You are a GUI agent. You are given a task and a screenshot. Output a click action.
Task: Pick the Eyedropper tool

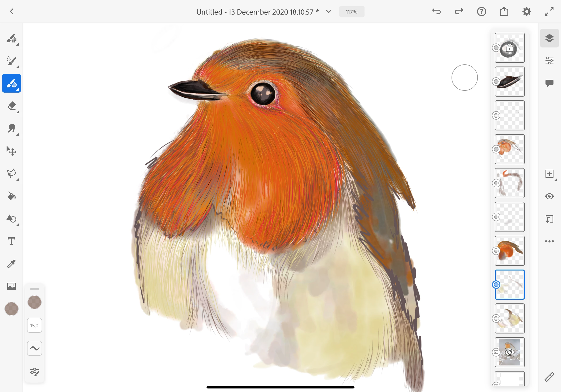11,264
